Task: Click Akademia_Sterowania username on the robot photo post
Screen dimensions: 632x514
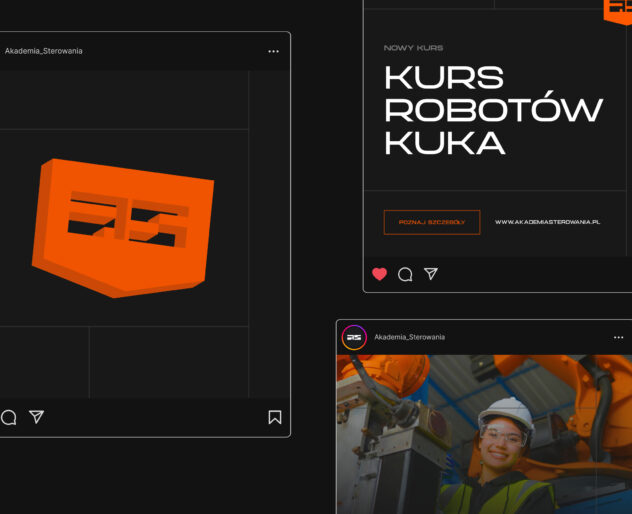Action: pos(410,337)
